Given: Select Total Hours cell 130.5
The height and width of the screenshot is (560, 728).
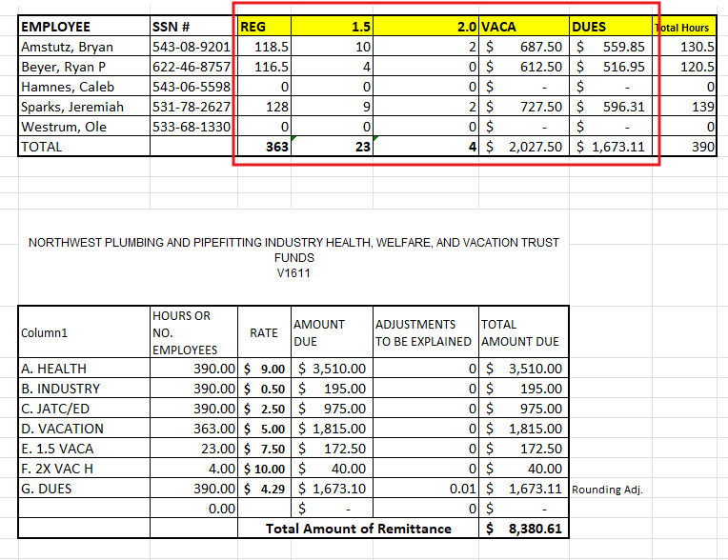Looking at the screenshot, I should 684,47.
